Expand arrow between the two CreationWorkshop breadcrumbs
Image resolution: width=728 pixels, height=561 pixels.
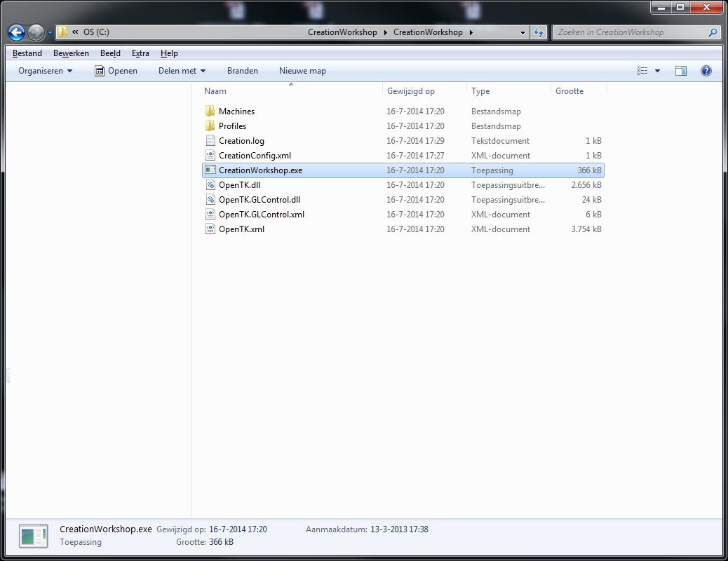385,32
